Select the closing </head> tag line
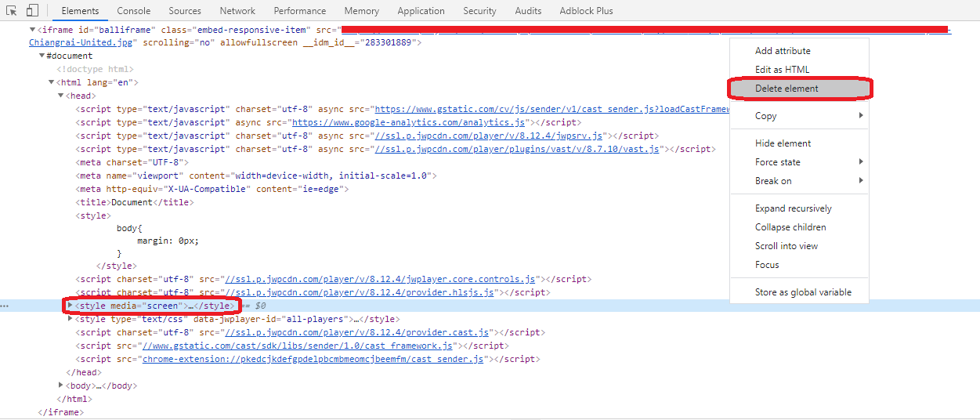Image resolution: width=980 pixels, height=420 pixels. pyautogui.click(x=84, y=372)
